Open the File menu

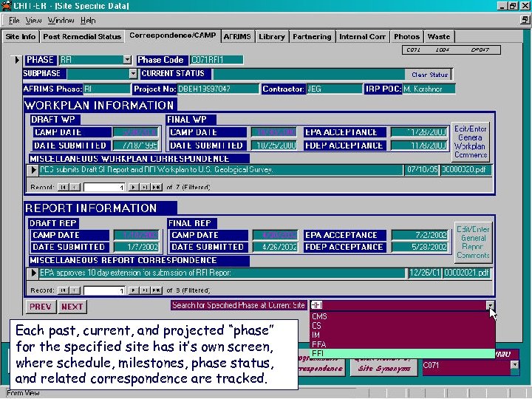(14, 21)
